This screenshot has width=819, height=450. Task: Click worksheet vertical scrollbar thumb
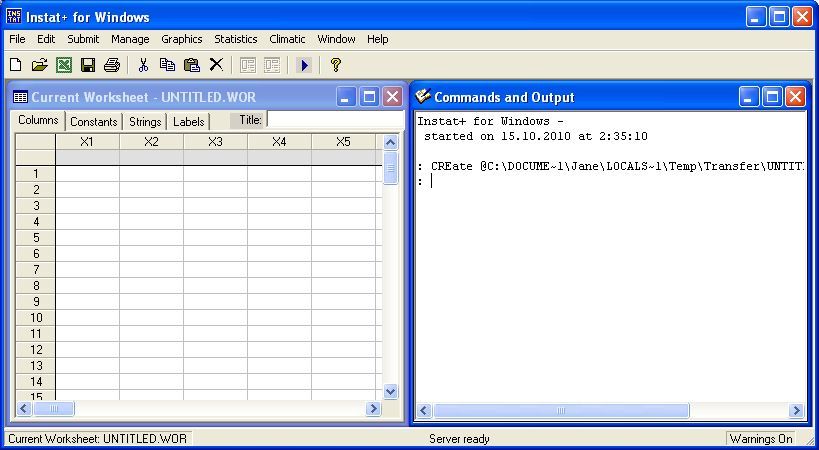coord(390,168)
